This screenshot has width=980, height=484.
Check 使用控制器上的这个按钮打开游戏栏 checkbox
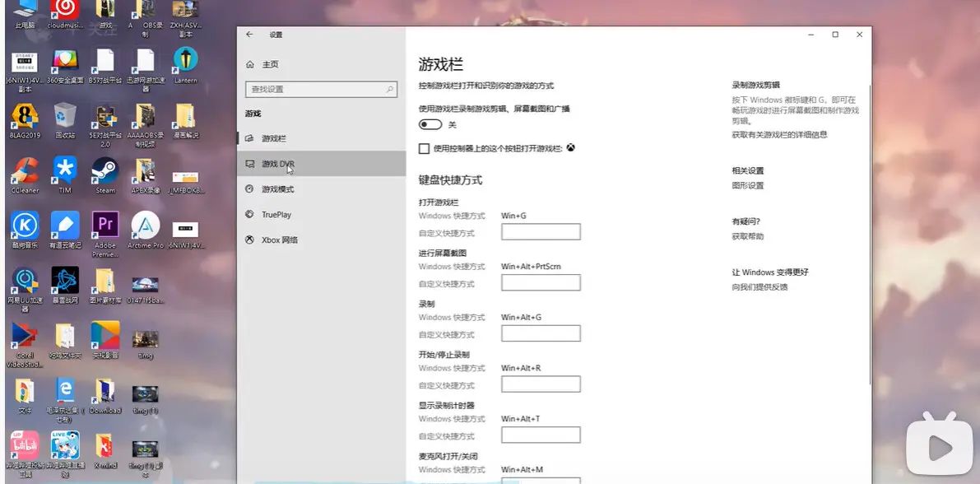(424, 148)
